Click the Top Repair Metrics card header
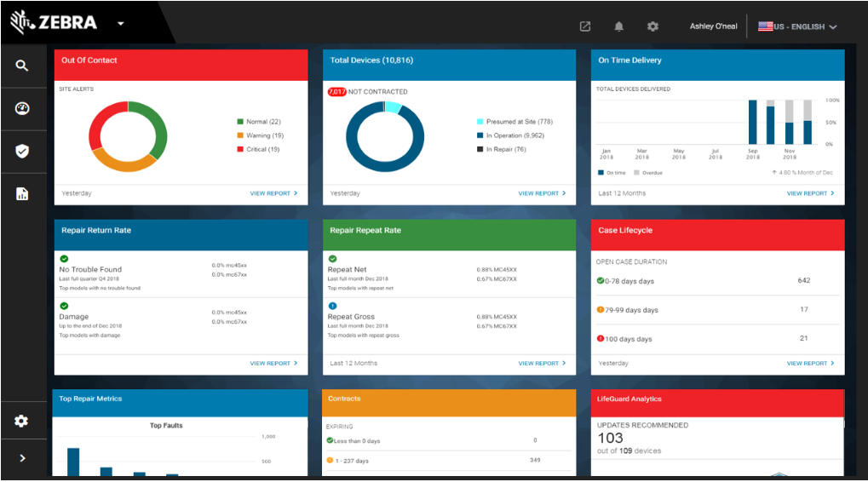The image size is (868, 482). point(180,403)
